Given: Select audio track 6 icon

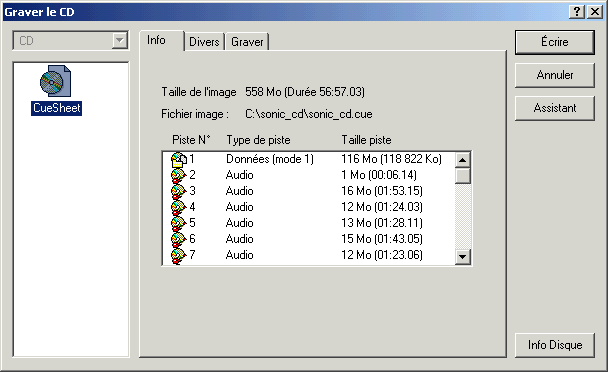Looking at the screenshot, I should (178, 239).
